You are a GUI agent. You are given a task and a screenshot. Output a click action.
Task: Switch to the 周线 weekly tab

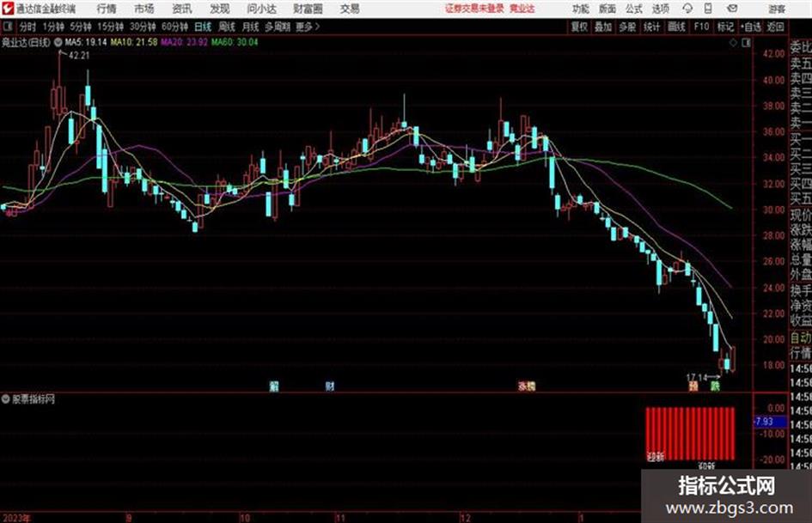[226, 27]
